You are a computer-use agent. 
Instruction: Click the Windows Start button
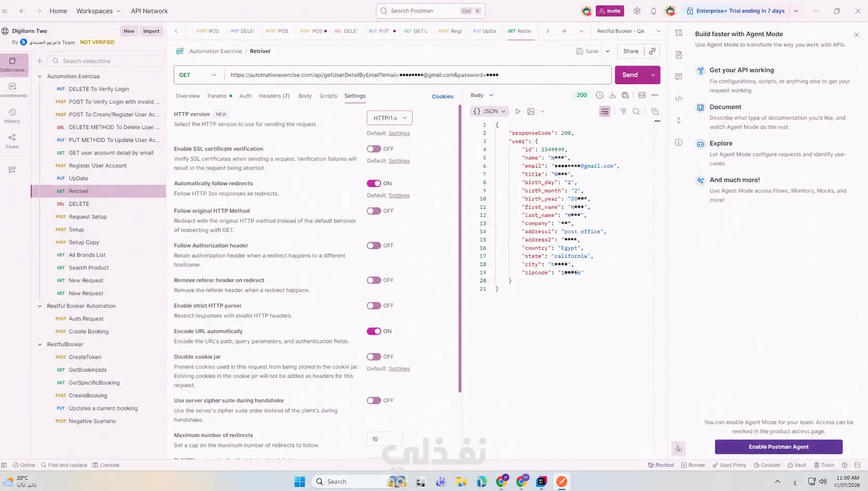pos(299,482)
